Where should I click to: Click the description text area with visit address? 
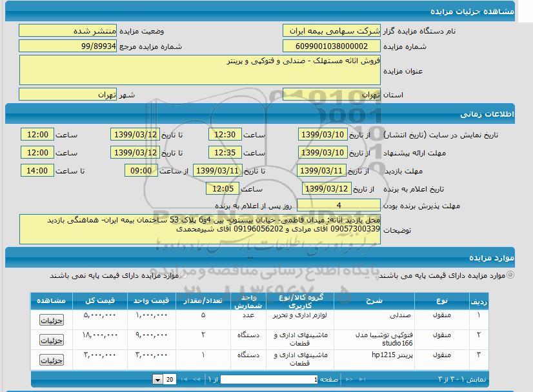[200, 230]
